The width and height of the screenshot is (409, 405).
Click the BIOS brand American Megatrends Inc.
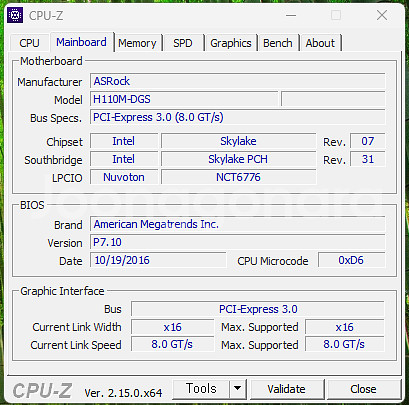tap(238, 224)
